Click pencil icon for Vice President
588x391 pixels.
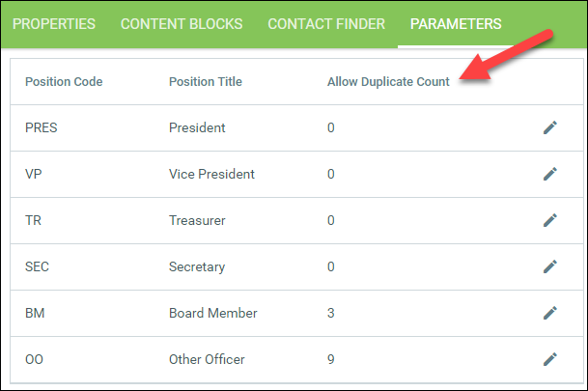pos(550,174)
